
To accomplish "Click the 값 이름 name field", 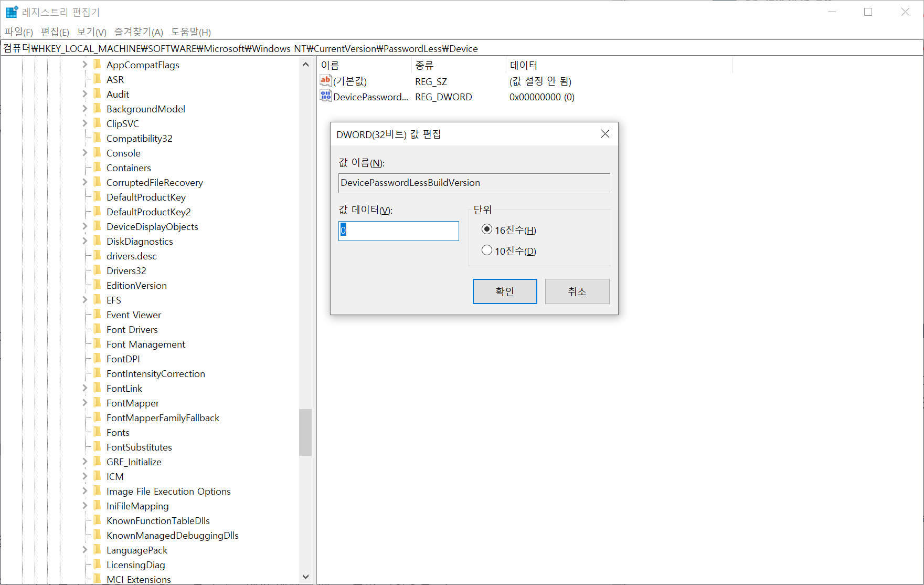I will (x=474, y=183).
